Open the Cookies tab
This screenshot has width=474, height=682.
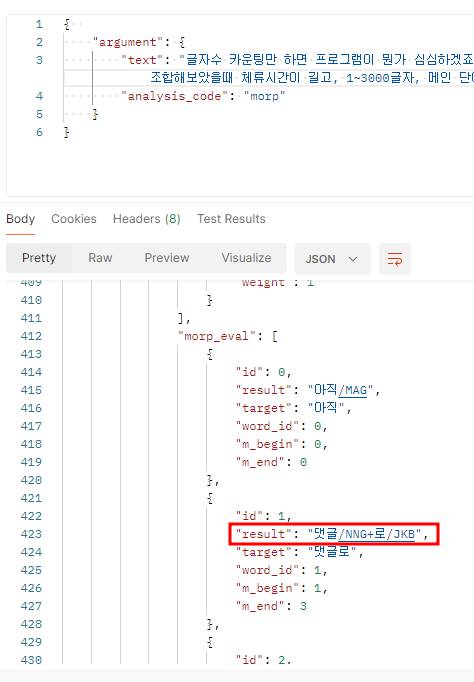74,219
